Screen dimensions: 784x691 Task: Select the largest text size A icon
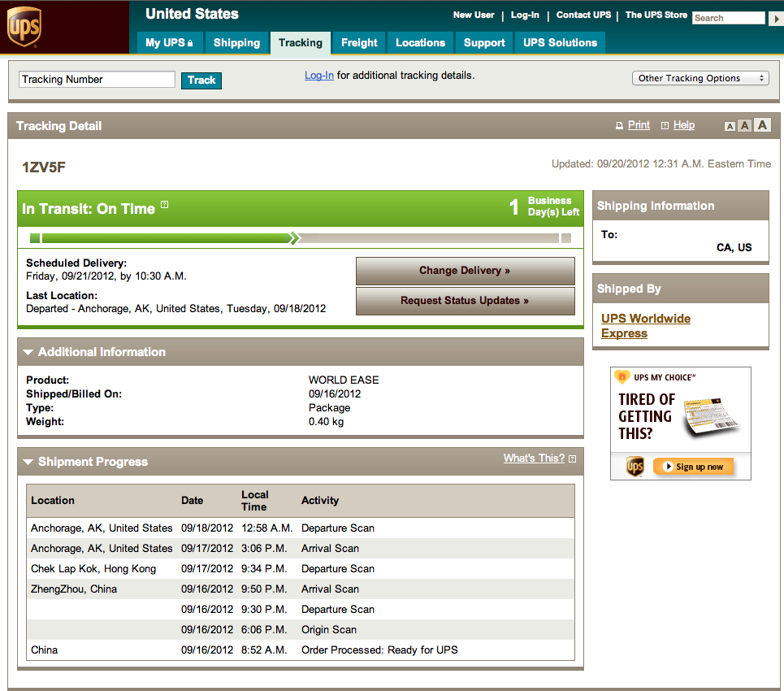click(762, 124)
